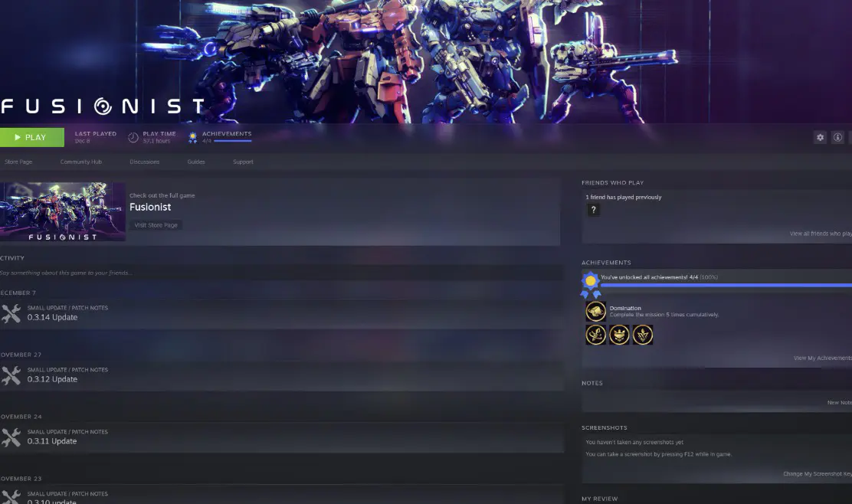The width and height of the screenshot is (852, 504).
Task: Click the Domination achievement title
Action: [625, 308]
